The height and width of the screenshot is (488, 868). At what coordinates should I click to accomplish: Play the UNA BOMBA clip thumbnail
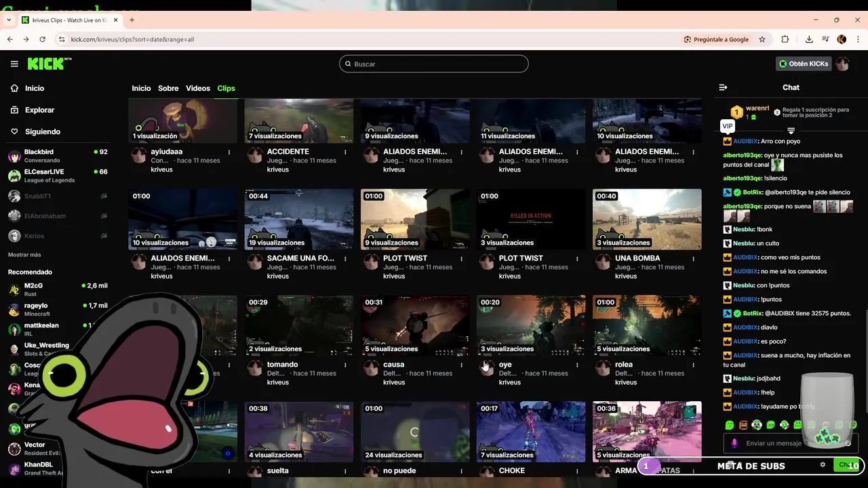coord(647,219)
